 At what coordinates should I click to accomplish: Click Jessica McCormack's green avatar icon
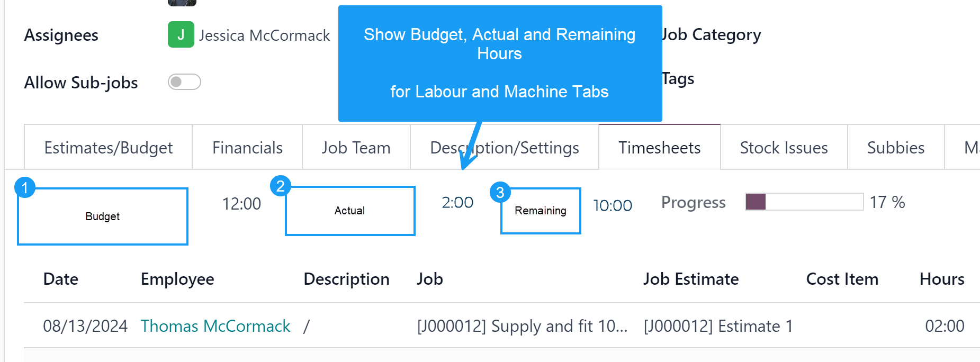coord(181,34)
